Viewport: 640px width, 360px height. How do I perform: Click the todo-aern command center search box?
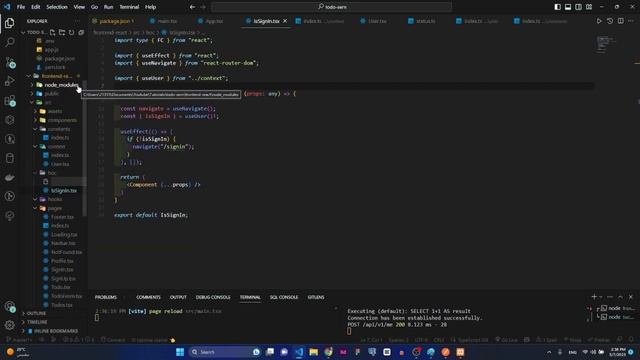tap(332, 7)
